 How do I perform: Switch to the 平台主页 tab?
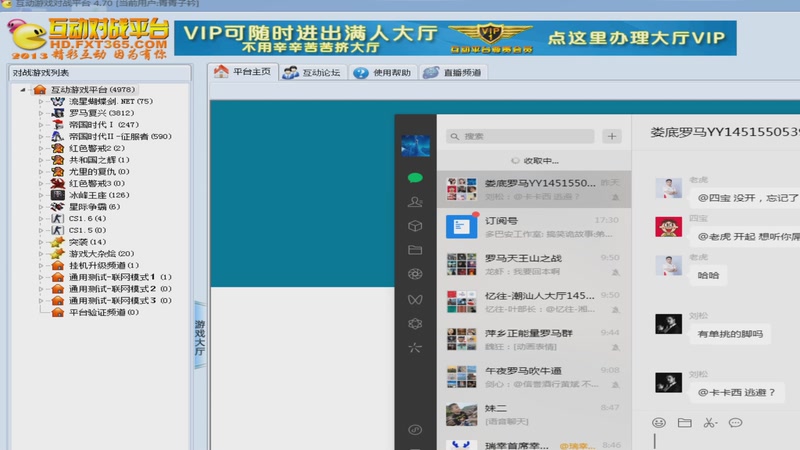243,72
